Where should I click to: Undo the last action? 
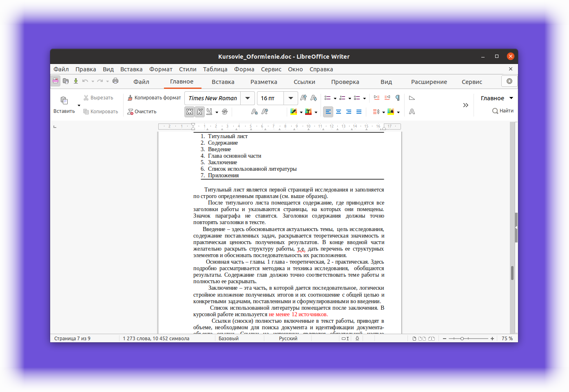pos(85,81)
